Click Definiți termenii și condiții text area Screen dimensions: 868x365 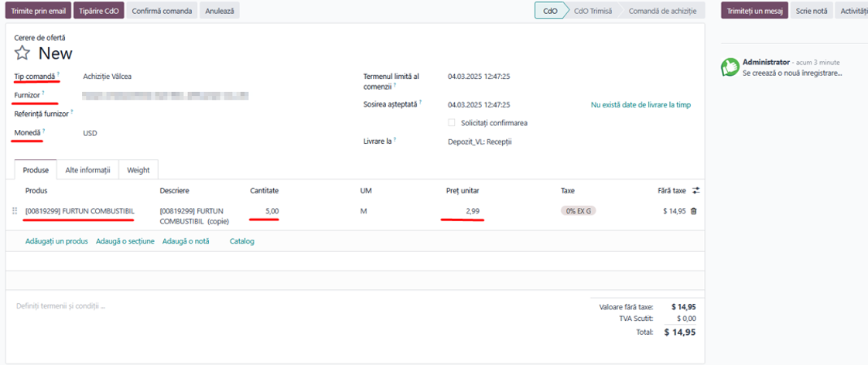[61, 305]
